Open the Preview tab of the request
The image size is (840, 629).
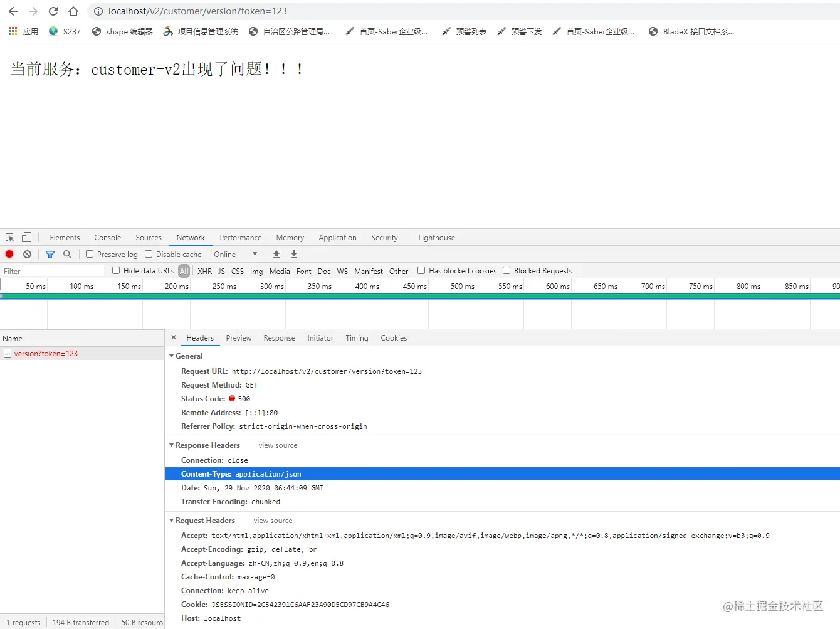(x=239, y=338)
